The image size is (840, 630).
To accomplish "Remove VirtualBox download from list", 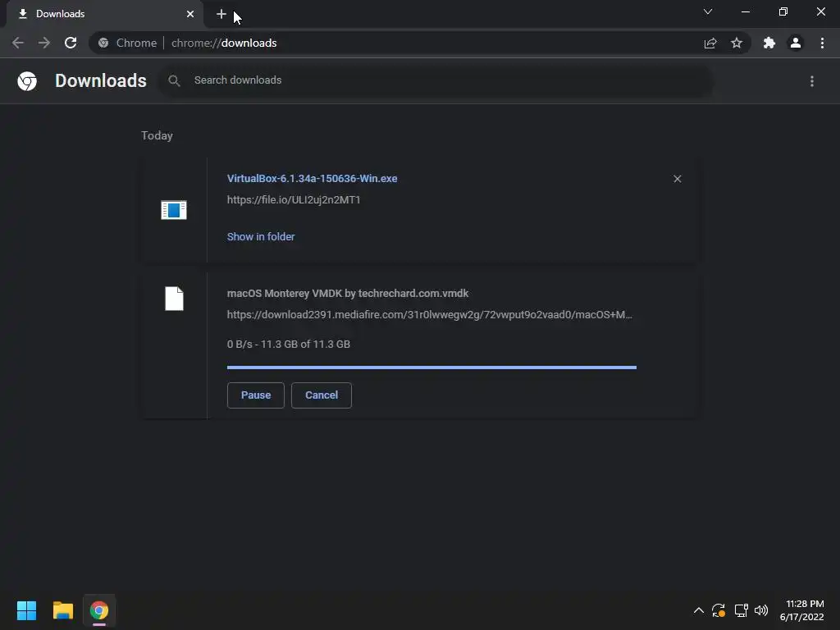I will 677,179.
